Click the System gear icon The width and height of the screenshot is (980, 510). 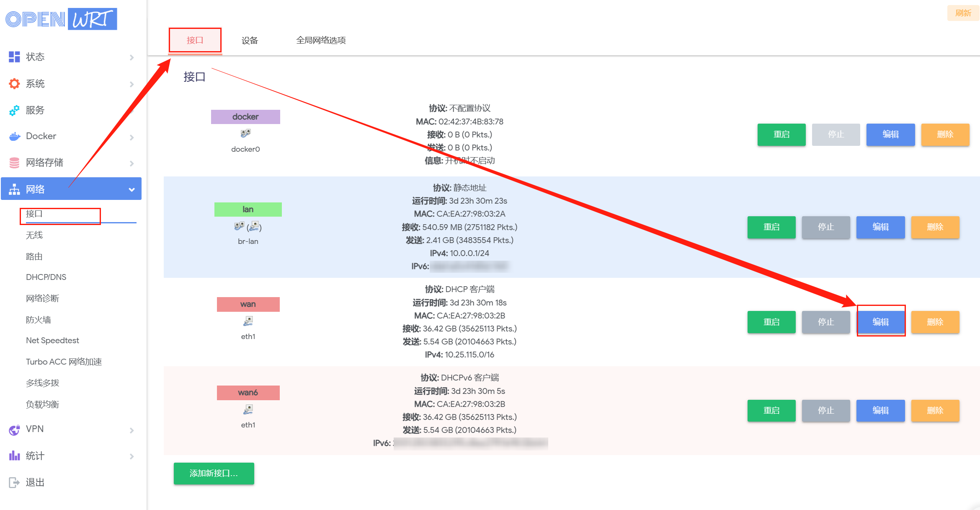(x=14, y=83)
